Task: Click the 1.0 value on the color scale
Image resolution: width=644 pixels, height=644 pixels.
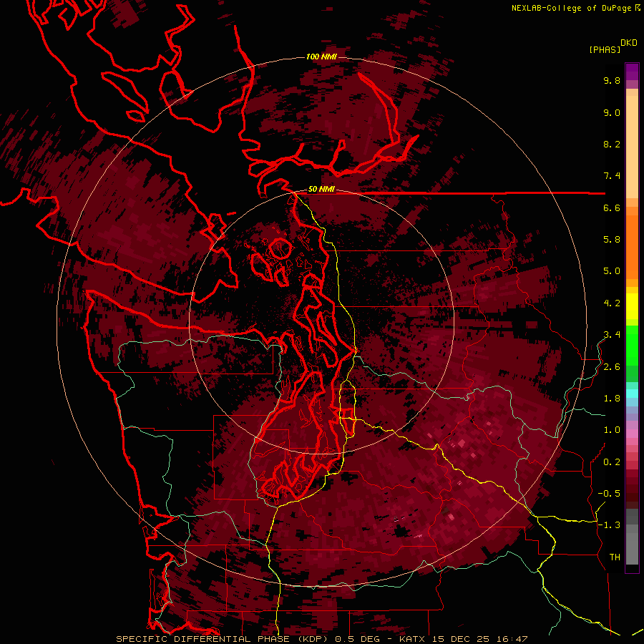Action: tap(612, 430)
